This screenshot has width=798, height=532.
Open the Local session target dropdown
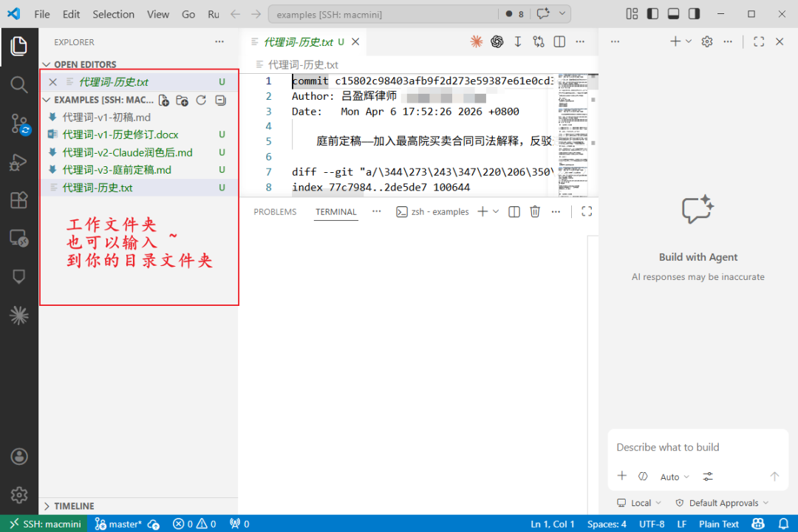(639, 503)
